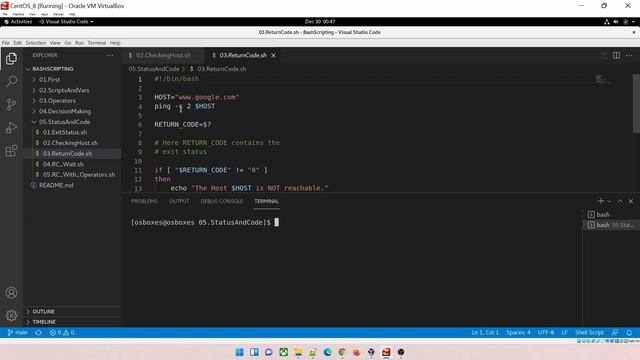Switch to 02.CheckingHost.sh editor tab
The image size is (640, 360).
[163, 55]
